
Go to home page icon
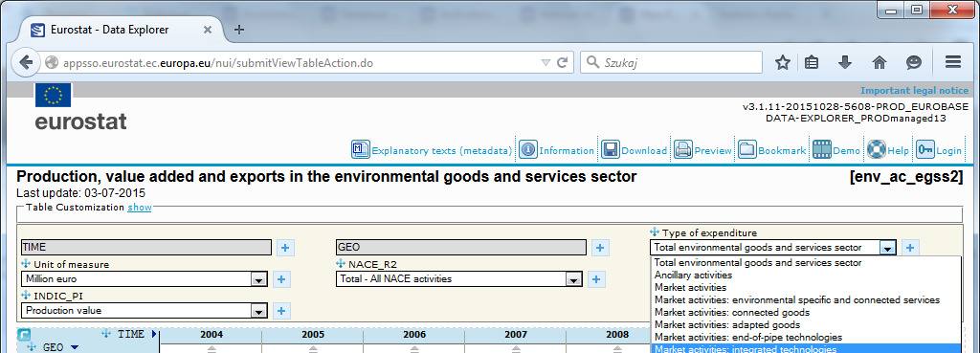tap(880, 62)
